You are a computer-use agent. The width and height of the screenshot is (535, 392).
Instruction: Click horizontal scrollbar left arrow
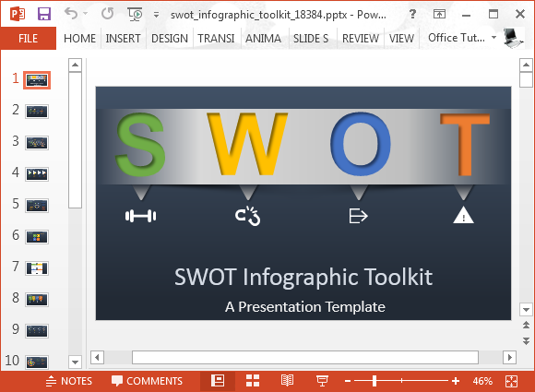point(97,358)
